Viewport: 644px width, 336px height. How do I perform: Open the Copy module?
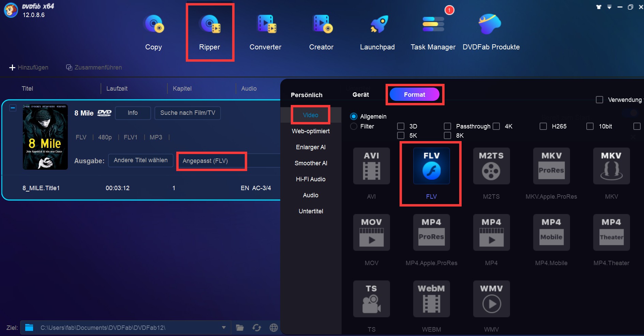(154, 32)
